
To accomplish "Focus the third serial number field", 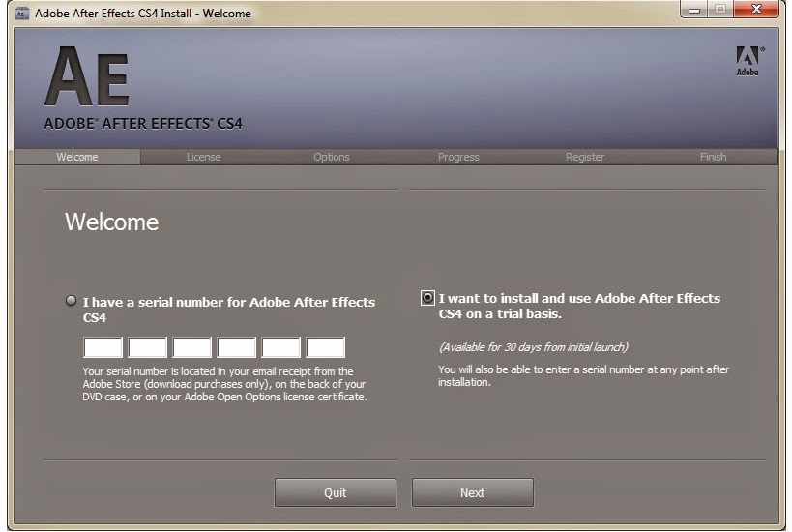I will [191, 347].
